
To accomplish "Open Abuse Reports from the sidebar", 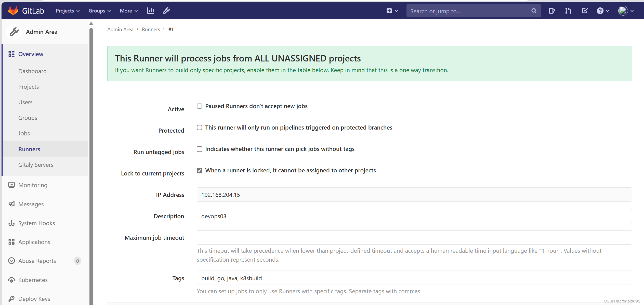I will pyautogui.click(x=37, y=261).
